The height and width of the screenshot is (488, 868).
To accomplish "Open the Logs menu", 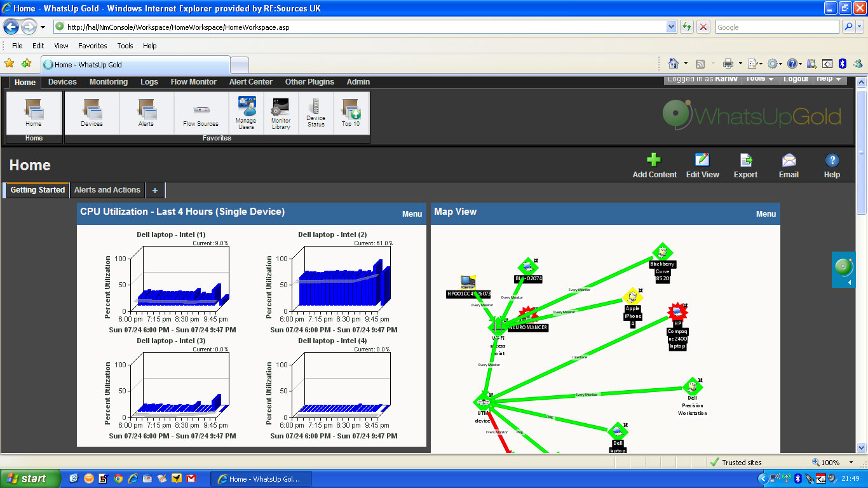I will pos(149,82).
